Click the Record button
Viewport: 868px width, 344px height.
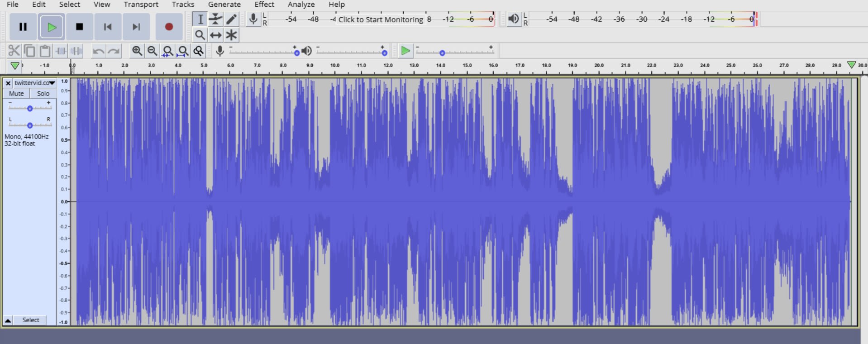coord(169,27)
